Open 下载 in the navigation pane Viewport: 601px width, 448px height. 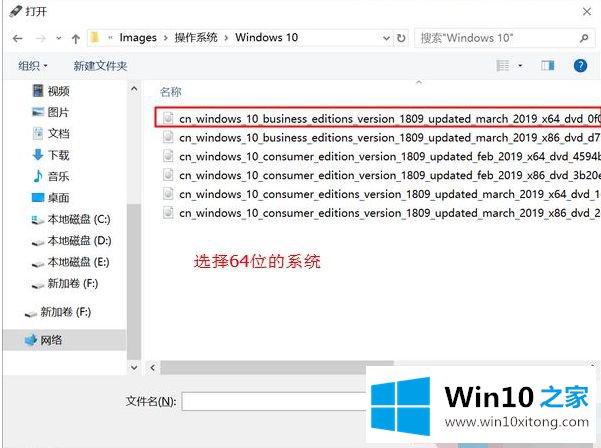(51, 155)
